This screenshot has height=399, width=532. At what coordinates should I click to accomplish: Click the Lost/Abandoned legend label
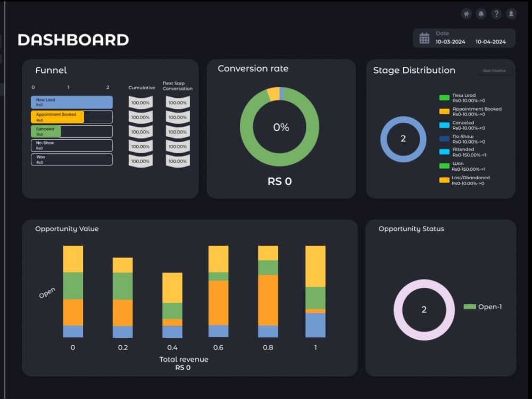click(471, 178)
